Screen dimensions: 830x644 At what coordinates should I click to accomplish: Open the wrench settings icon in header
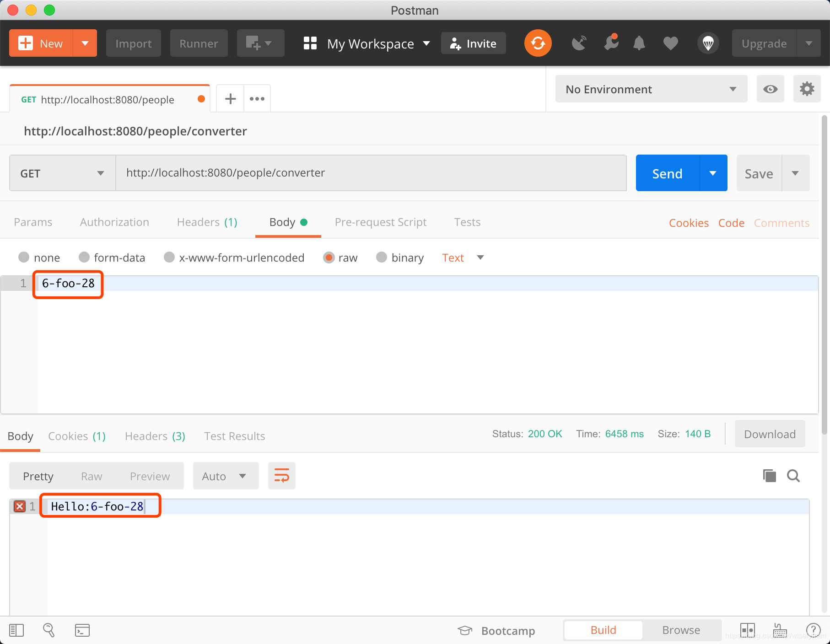tap(611, 43)
